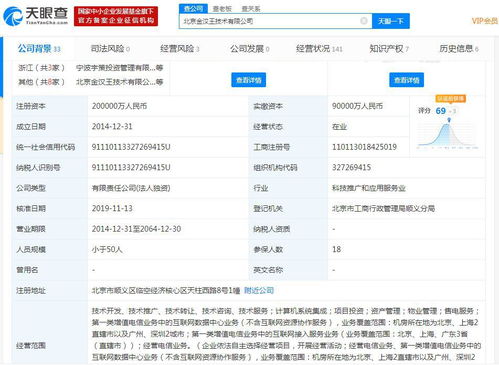Click the business term 2014-12-31至2064-12-30
This screenshot has width=499, height=365.
point(136,229)
